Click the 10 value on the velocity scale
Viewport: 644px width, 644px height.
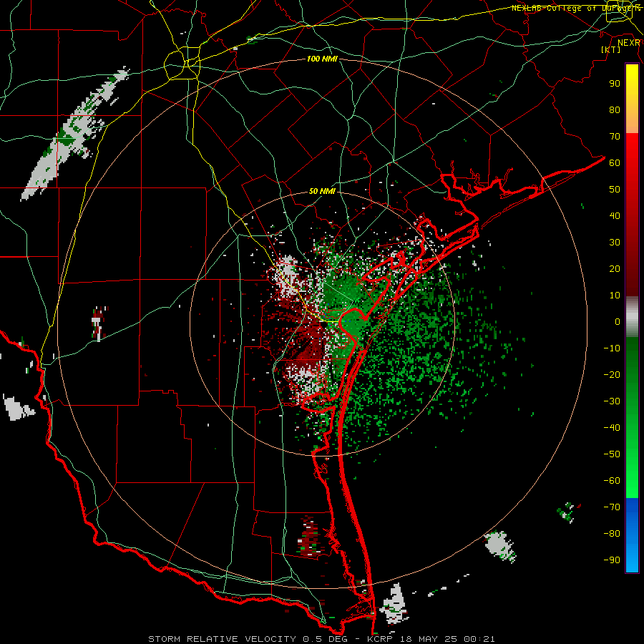coord(615,296)
